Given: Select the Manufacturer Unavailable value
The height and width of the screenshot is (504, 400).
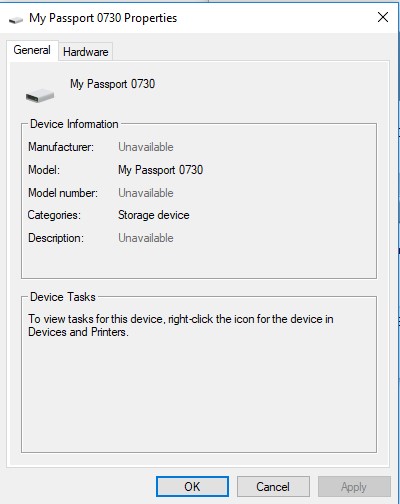Looking at the screenshot, I should coord(146,147).
